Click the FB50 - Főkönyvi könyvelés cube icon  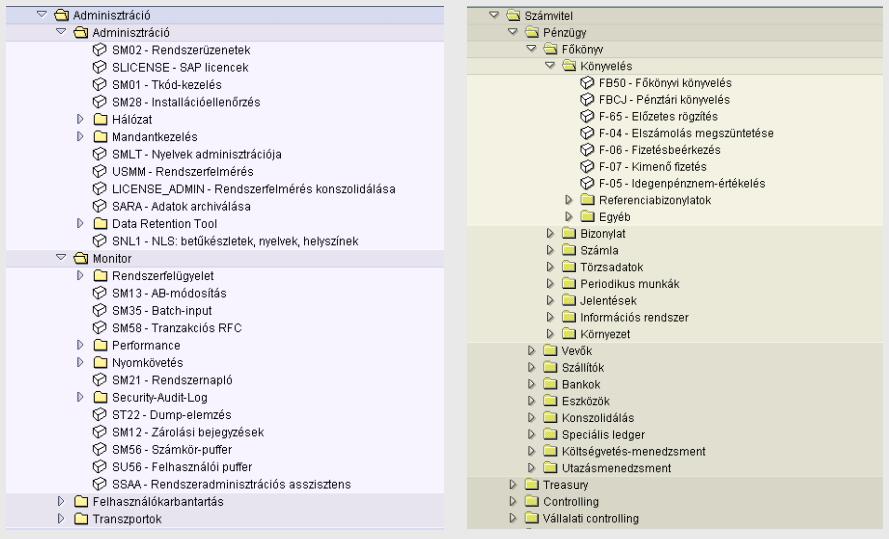point(587,83)
